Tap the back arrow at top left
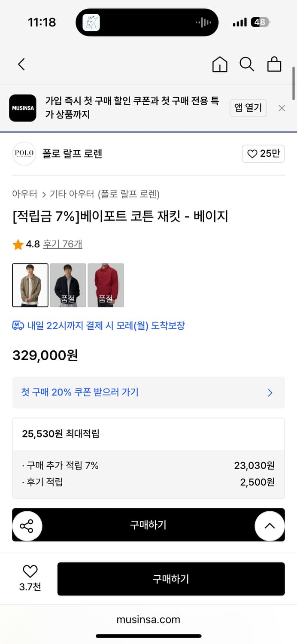The width and height of the screenshot is (297, 644). 21,64
